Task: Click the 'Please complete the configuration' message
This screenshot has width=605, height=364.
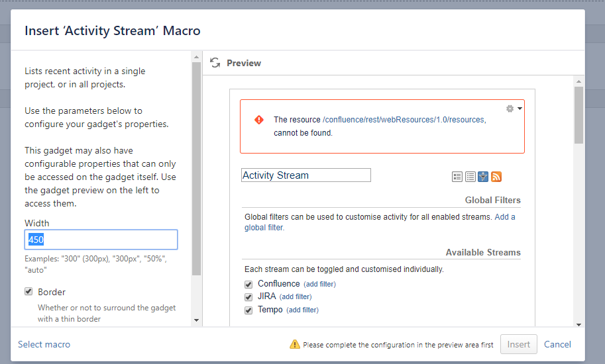Action: point(398,345)
